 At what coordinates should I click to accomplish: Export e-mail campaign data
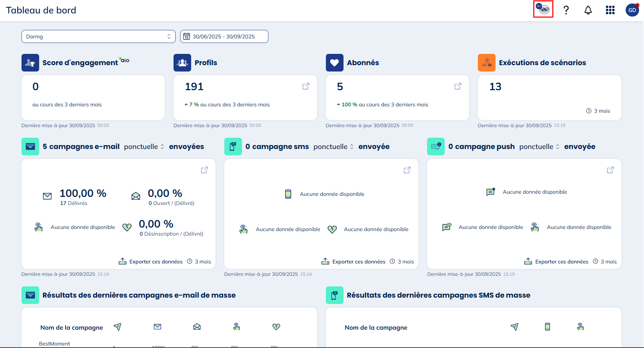[151, 261]
